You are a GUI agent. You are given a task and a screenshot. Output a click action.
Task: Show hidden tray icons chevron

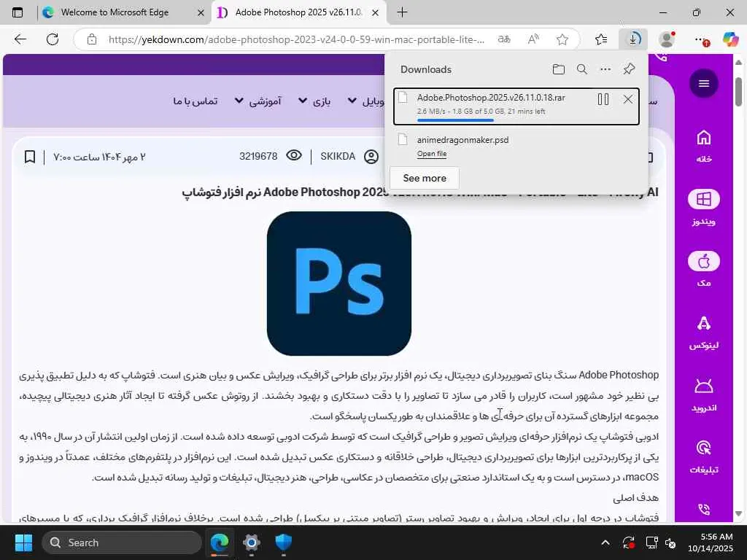[x=605, y=542]
